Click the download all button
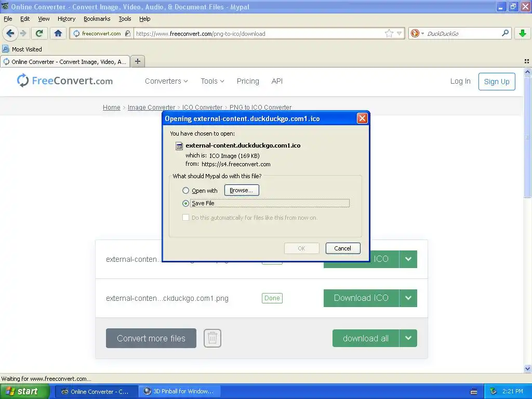 pyautogui.click(x=365, y=338)
